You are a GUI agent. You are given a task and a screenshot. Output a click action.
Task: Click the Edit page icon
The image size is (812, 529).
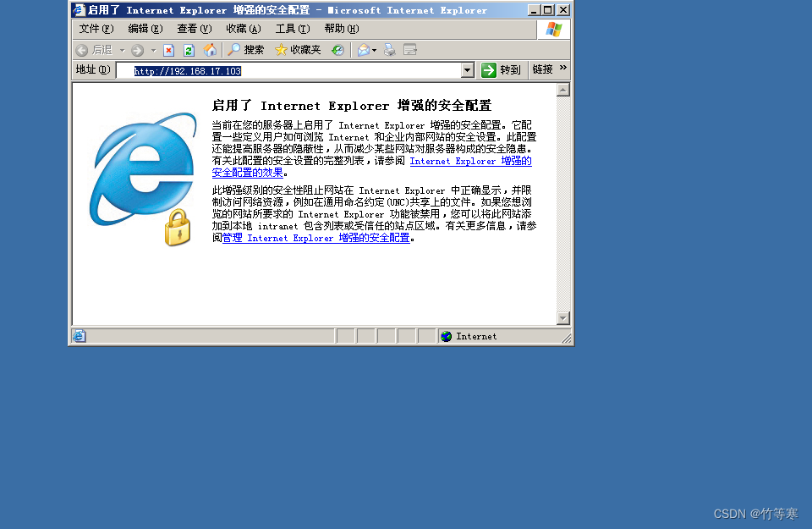click(x=410, y=50)
